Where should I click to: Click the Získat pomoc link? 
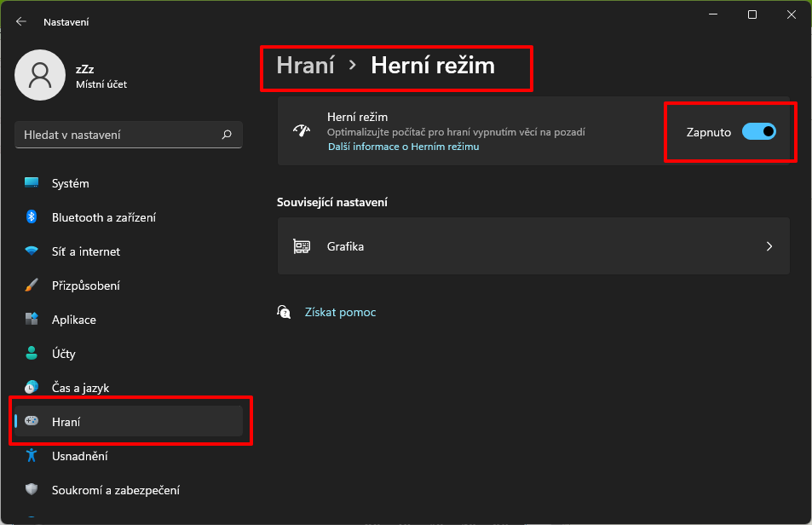point(340,312)
